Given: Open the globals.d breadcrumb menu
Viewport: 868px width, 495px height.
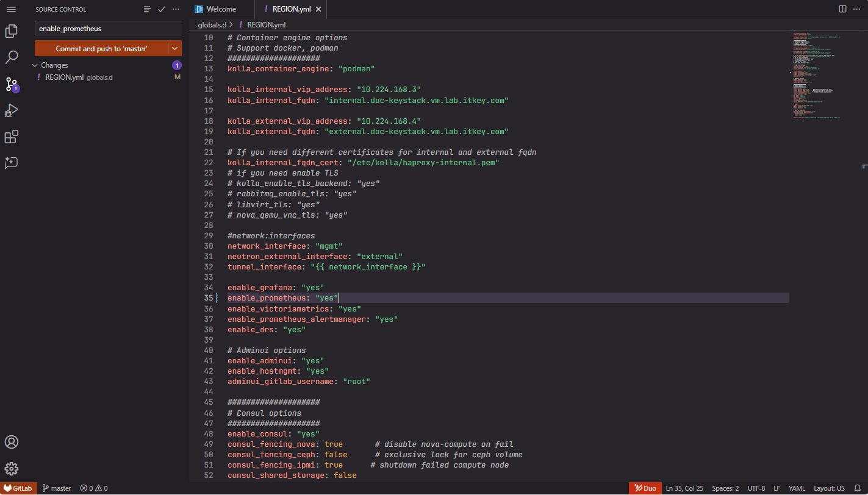Looking at the screenshot, I should pyautogui.click(x=210, y=25).
